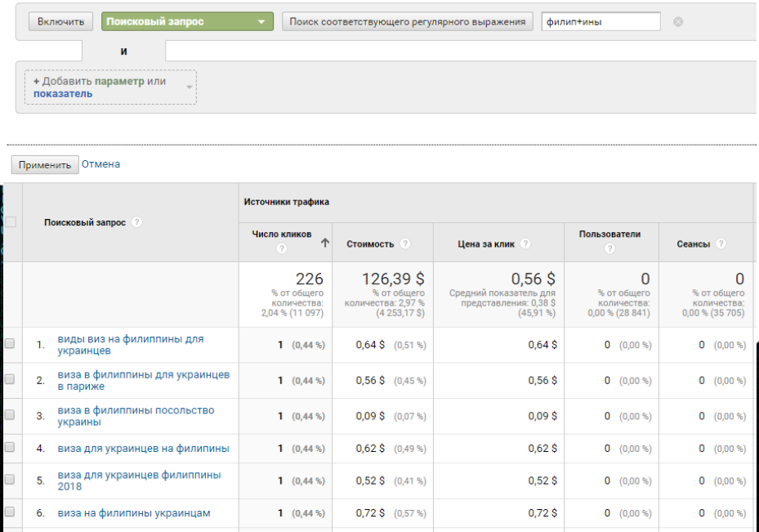
Task: Remove the filter condition with the X icon
Action: click(678, 22)
